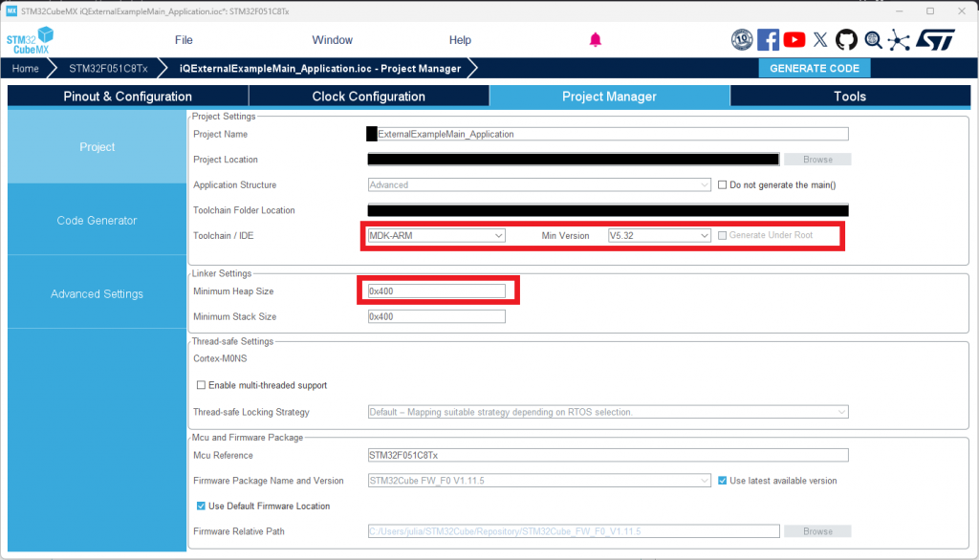Enable multi-threaded support checkbox
The width and height of the screenshot is (979, 560).
click(x=201, y=386)
